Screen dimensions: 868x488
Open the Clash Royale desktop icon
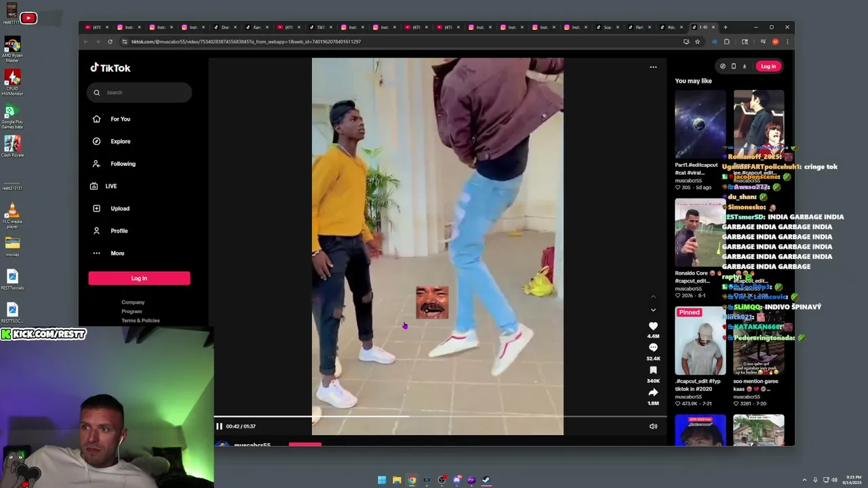12,146
